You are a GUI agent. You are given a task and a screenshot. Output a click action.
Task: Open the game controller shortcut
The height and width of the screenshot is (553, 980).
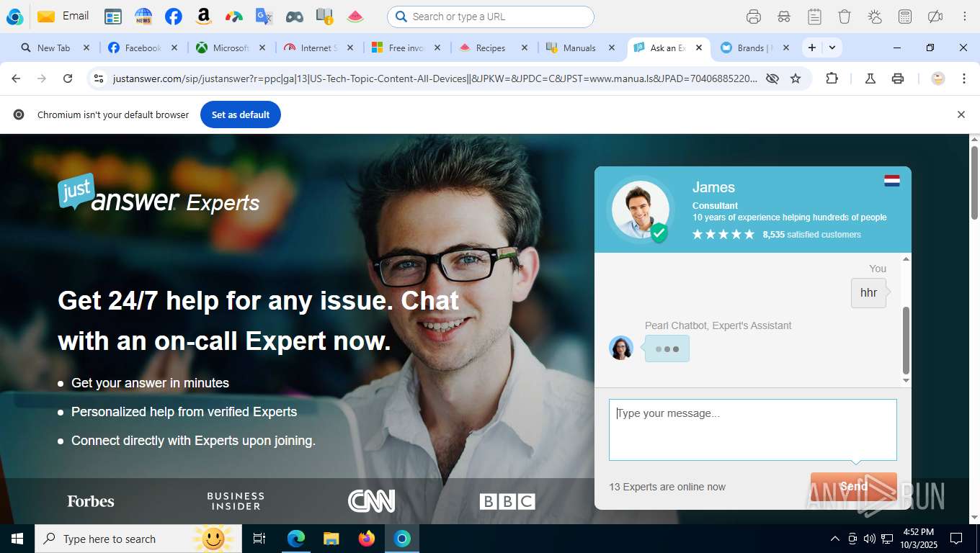[294, 17]
